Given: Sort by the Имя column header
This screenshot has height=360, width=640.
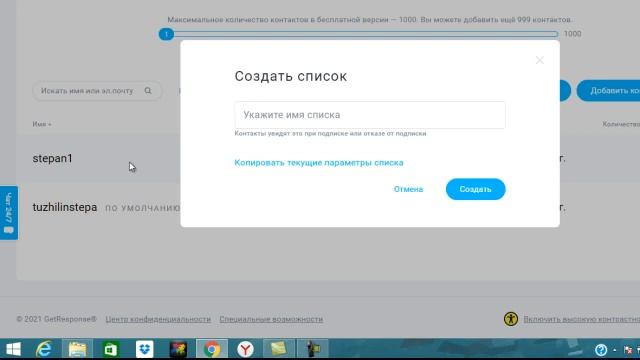Looking at the screenshot, I should pyautogui.click(x=42, y=124).
